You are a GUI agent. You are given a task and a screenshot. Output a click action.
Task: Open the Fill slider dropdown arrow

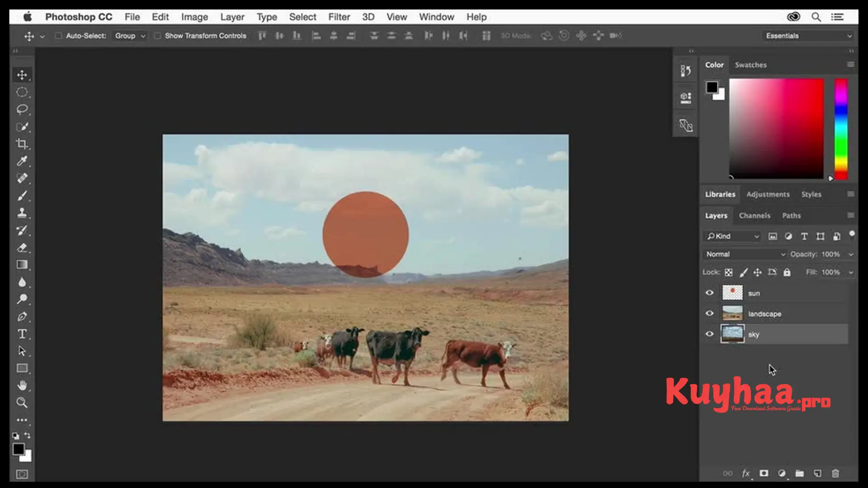pyautogui.click(x=851, y=272)
